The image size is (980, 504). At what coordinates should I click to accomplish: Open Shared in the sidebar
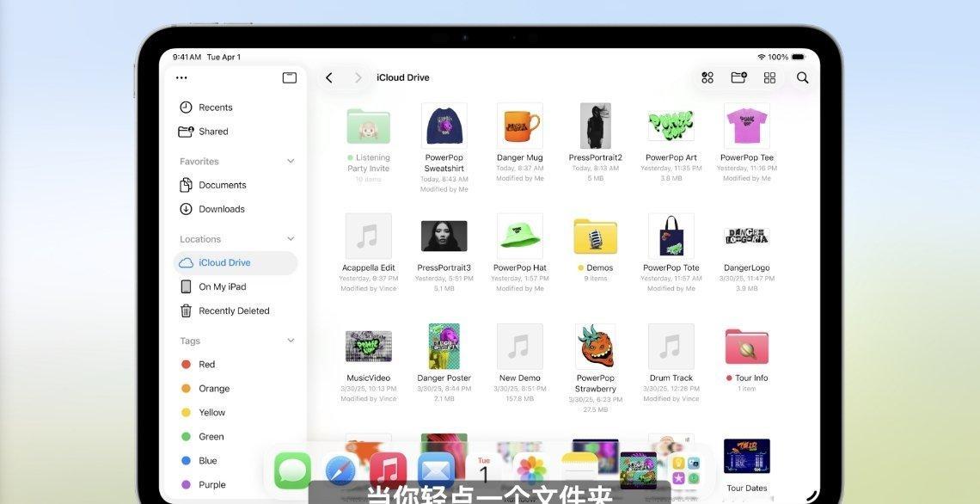click(236, 132)
